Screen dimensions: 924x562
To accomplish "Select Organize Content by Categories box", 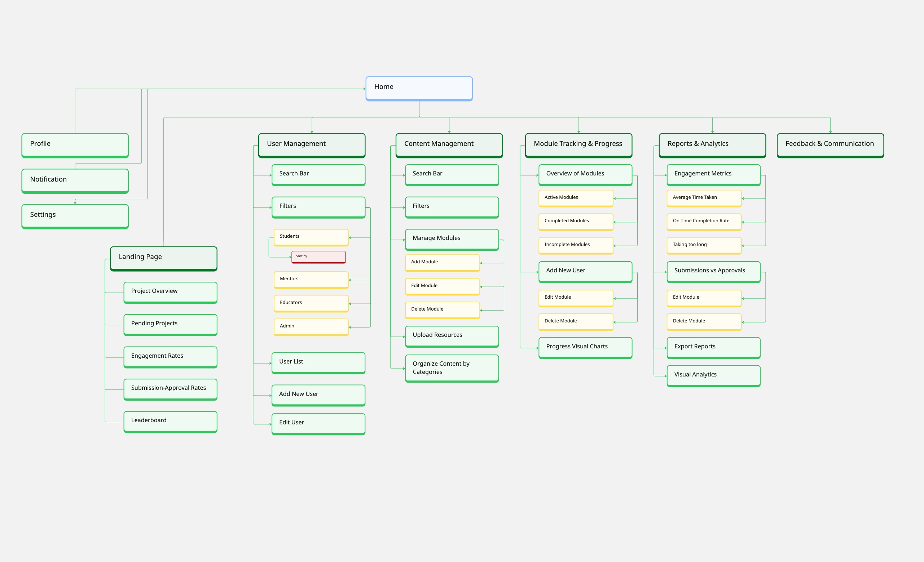I will click(x=452, y=368).
